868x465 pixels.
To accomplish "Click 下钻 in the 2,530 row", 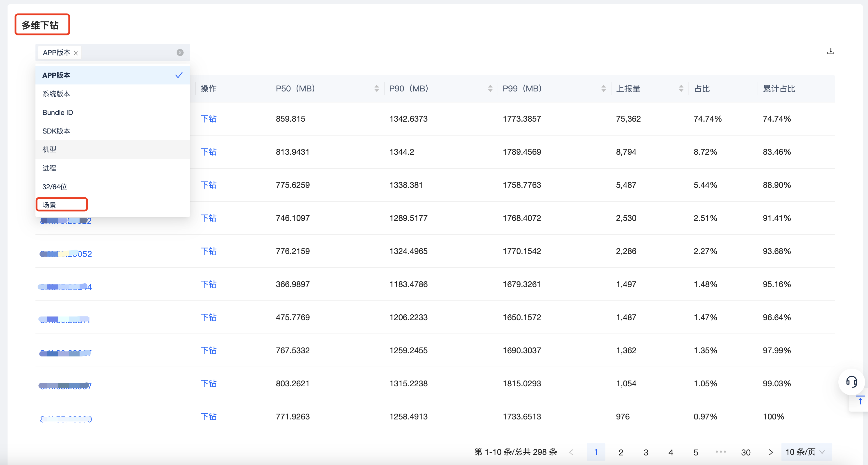I will pyautogui.click(x=209, y=218).
